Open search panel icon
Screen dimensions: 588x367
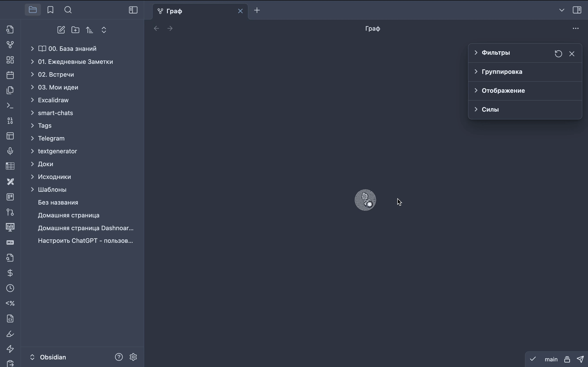tap(68, 10)
